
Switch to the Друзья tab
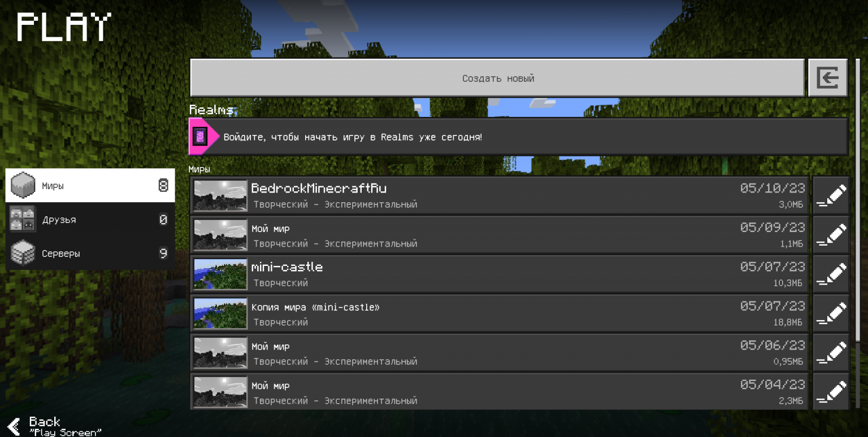pos(90,219)
